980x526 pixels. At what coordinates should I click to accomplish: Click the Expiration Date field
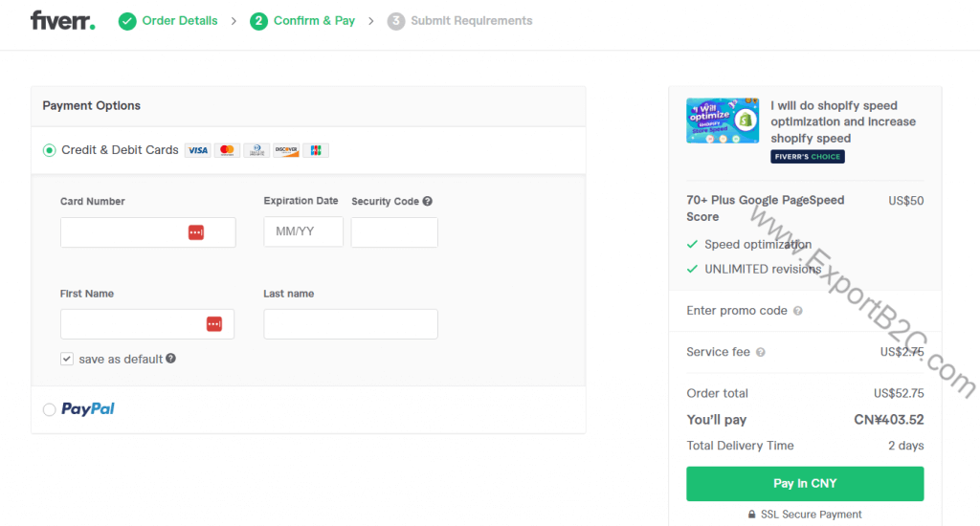tap(303, 232)
